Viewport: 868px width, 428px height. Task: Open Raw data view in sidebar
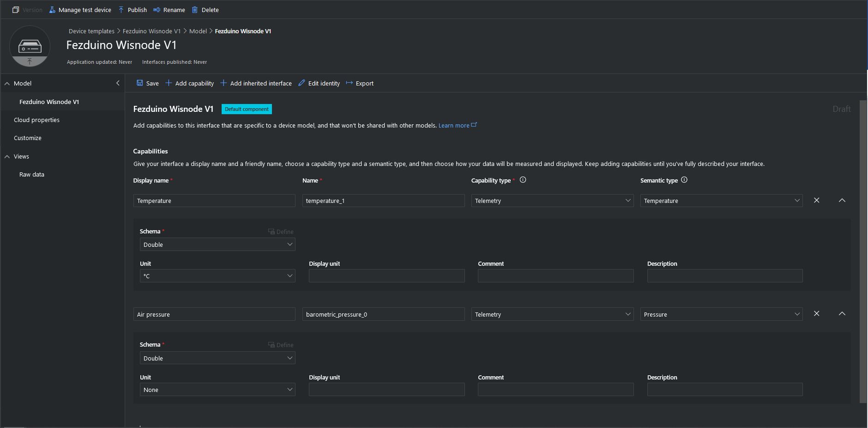coord(32,174)
